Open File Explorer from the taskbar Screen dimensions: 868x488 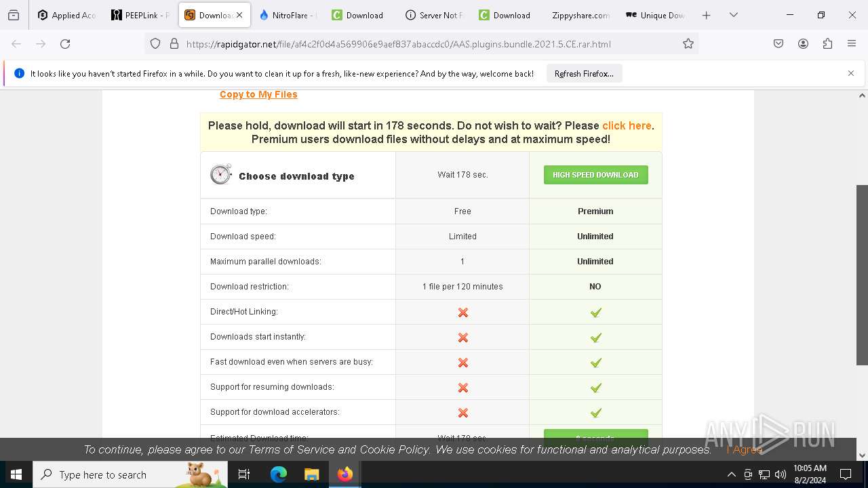pos(311,474)
